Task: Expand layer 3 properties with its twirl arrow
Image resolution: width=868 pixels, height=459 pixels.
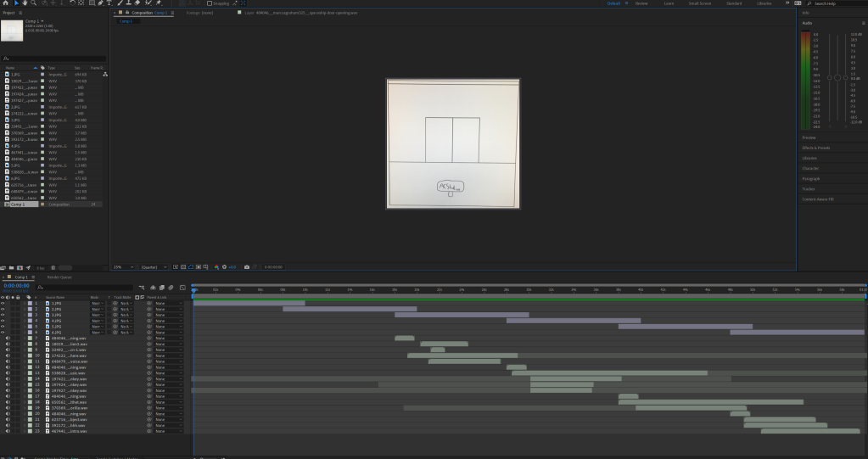Action: [x=23, y=315]
